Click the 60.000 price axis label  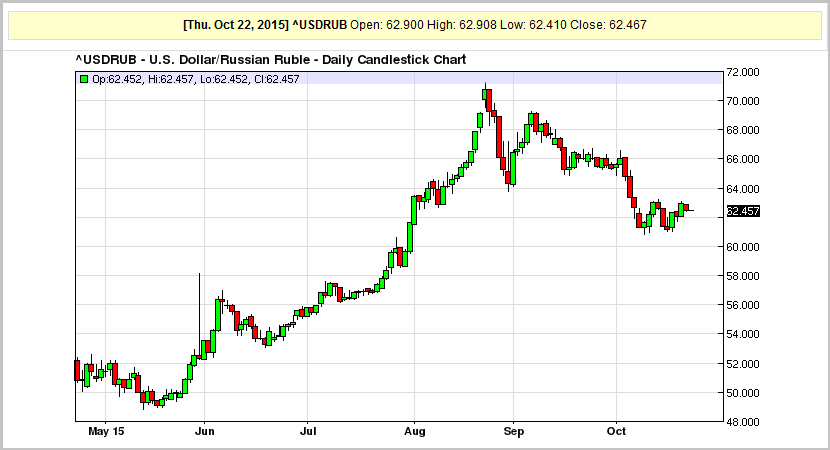pos(743,247)
